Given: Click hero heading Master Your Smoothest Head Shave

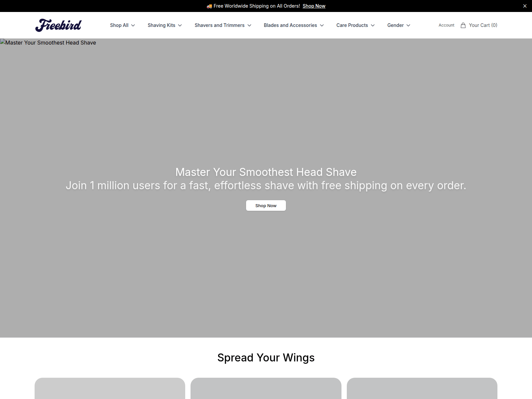Looking at the screenshot, I should [266, 172].
